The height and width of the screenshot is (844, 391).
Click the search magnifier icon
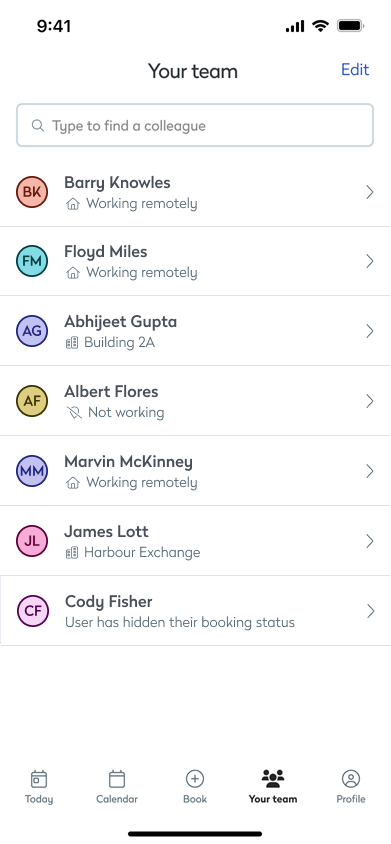tap(38, 125)
